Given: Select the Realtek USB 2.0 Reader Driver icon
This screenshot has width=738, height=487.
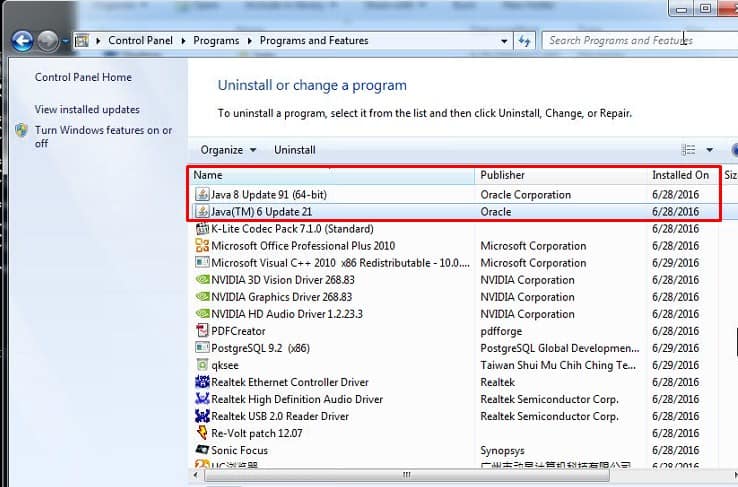Looking at the screenshot, I should tap(202, 416).
